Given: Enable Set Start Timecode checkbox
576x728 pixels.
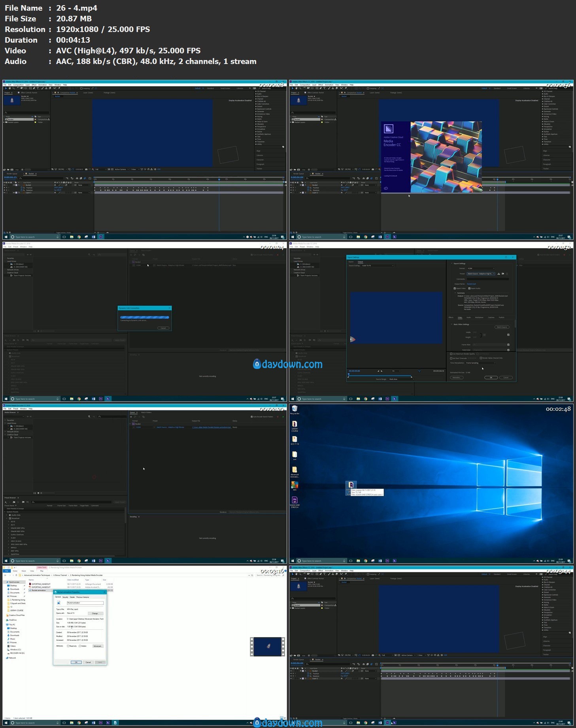Looking at the screenshot, I should (451, 358).
